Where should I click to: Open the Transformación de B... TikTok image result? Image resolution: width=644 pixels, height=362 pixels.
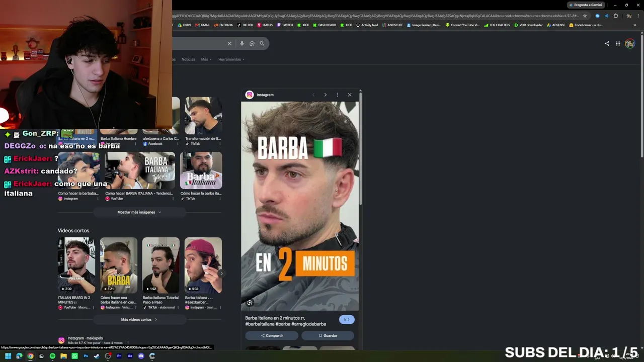point(203,121)
